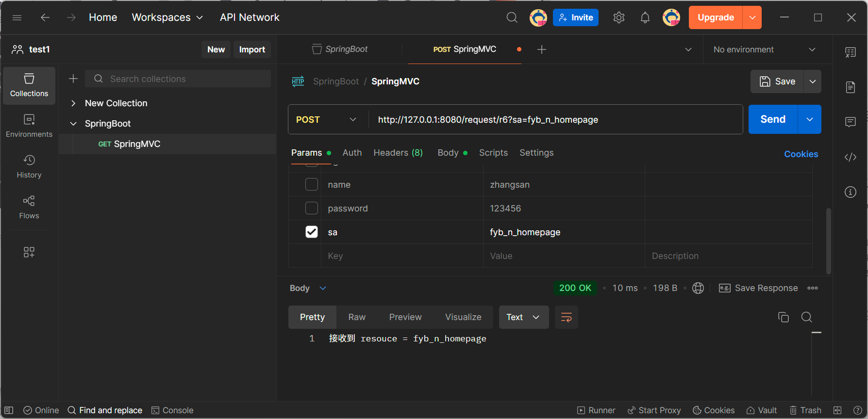Switch to the Settings tab
This screenshot has height=419, width=868.
[x=536, y=153]
